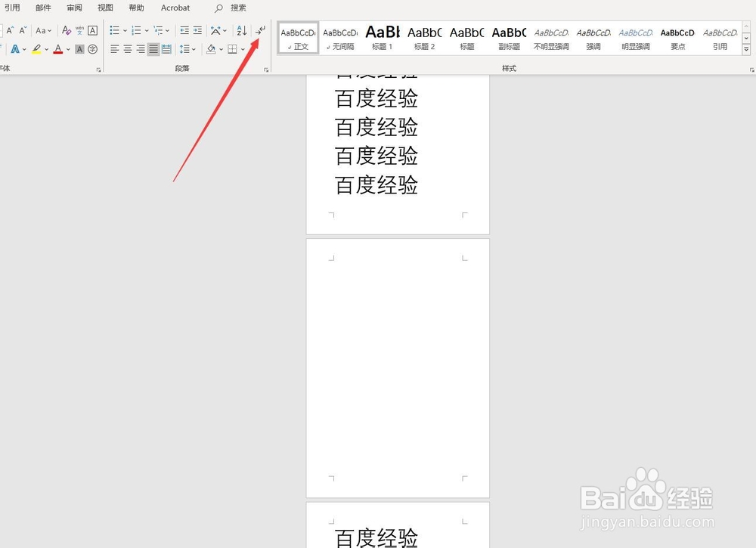Apply the 正文 style
Viewport: 756px width, 548px height.
click(298, 38)
